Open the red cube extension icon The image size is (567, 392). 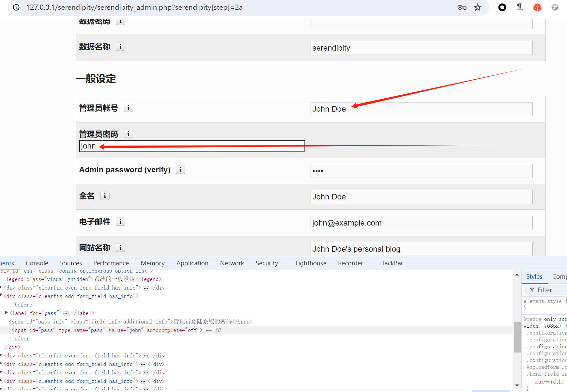pyautogui.click(x=537, y=7)
